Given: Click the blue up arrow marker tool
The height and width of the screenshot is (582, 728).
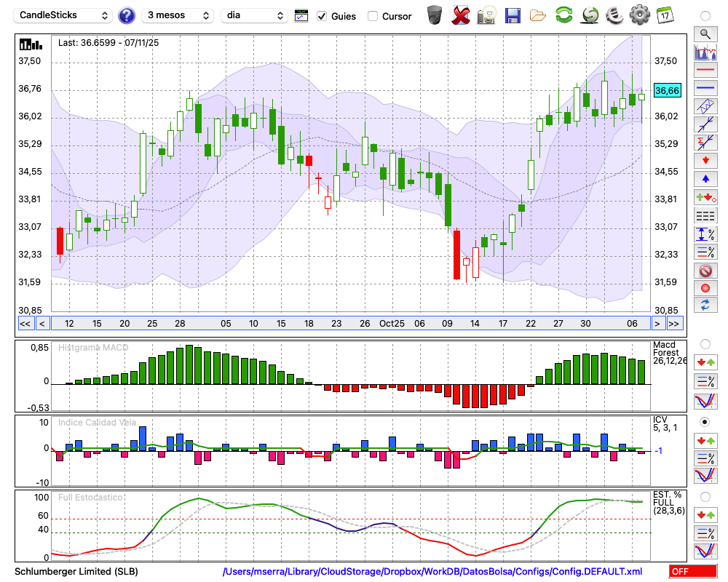Looking at the screenshot, I should pos(705,179).
